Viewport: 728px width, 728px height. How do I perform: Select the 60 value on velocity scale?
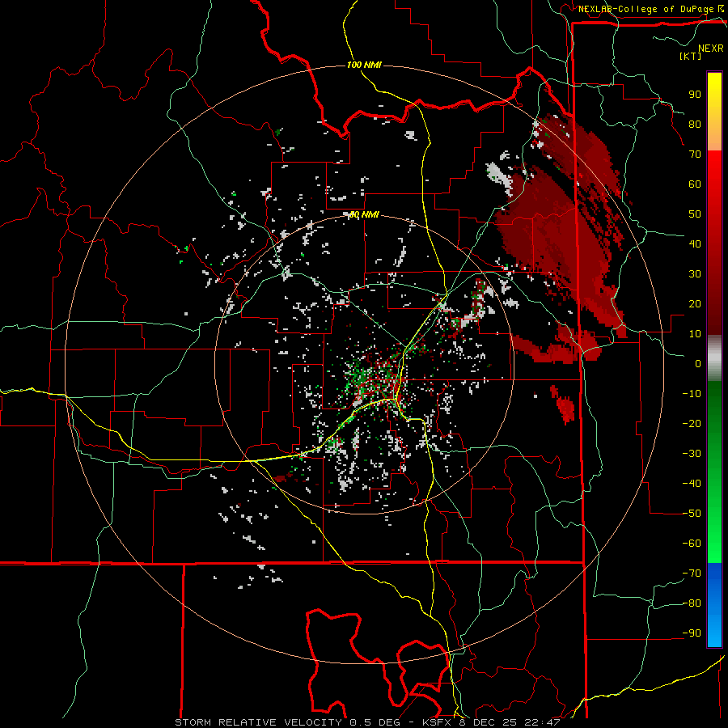click(695, 184)
